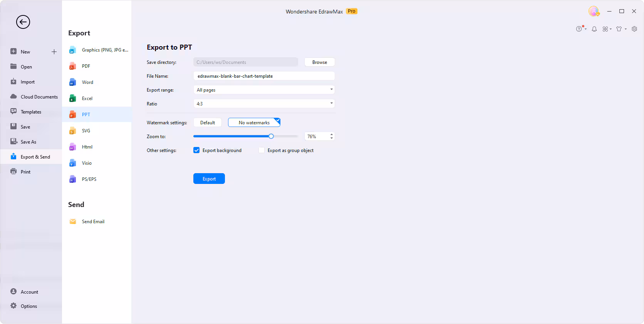Open the Export range dropdown

click(x=264, y=90)
